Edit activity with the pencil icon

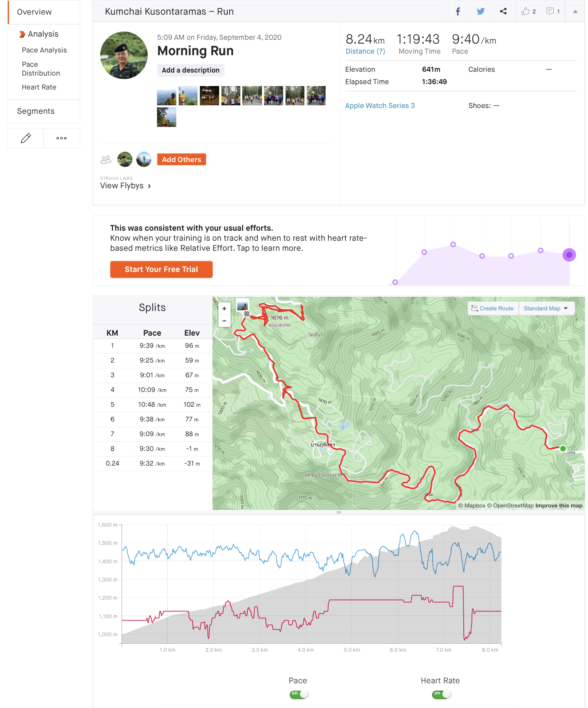(x=25, y=138)
